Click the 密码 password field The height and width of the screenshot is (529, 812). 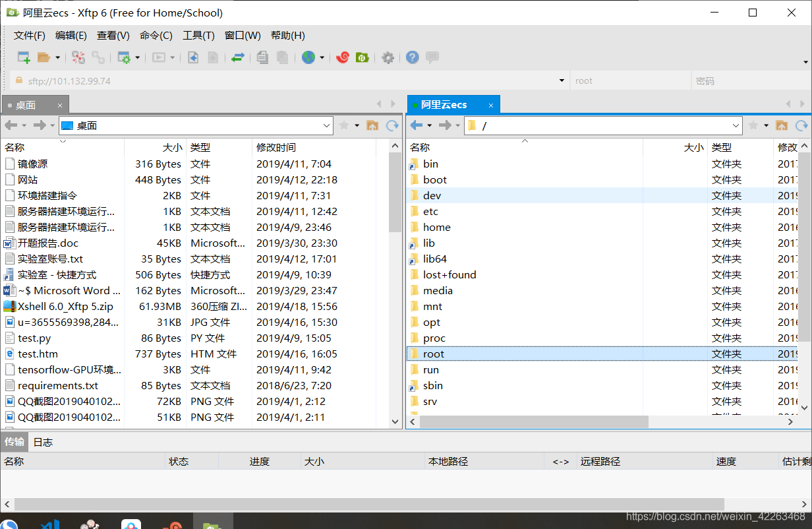click(750, 81)
